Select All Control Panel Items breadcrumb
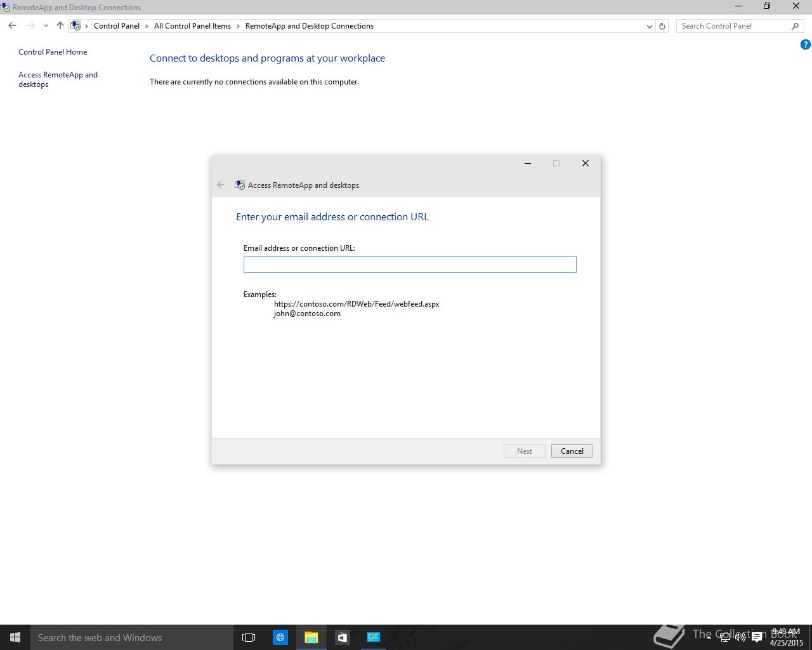Viewport: 812px width, 650px height. coord(192,26)
